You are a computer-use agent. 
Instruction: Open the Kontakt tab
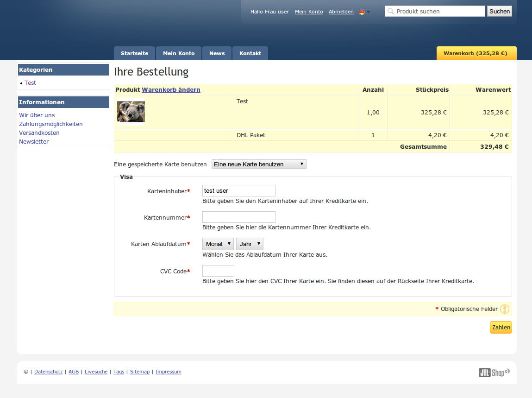[x=250, y=53]
